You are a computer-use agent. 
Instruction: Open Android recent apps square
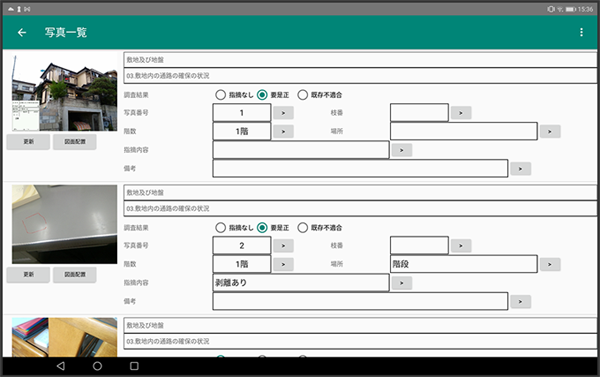134,366
